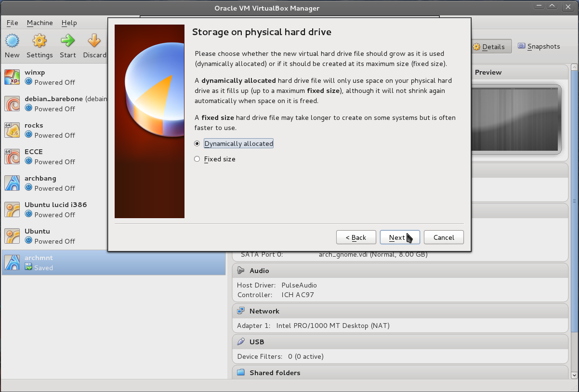Open the Machine menu

(x=39, y=23)
